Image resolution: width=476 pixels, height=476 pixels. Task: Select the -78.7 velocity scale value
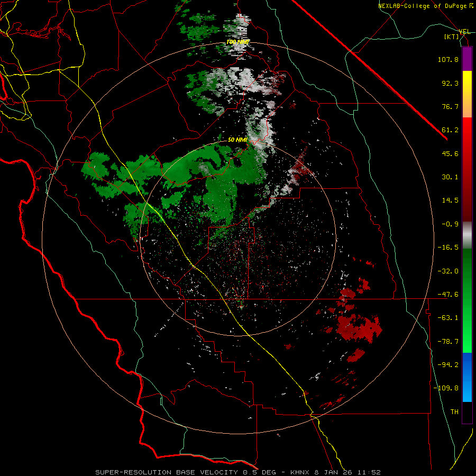(x=448, y=342)
